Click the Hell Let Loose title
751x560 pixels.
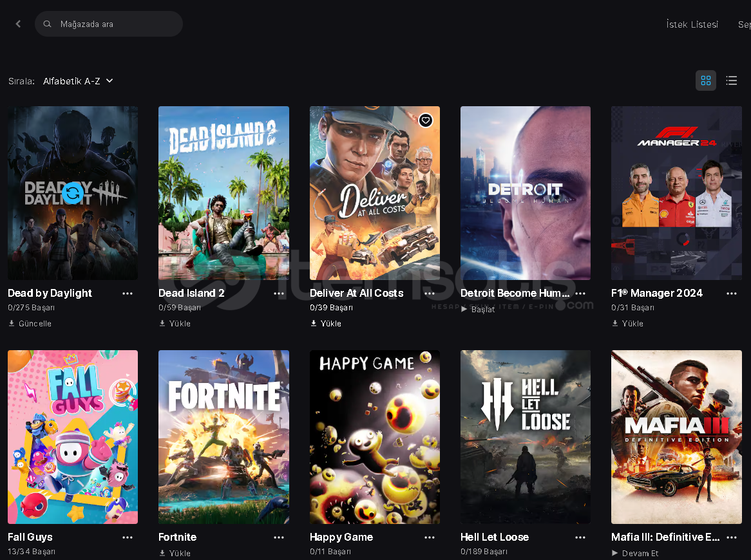[495, 537]
